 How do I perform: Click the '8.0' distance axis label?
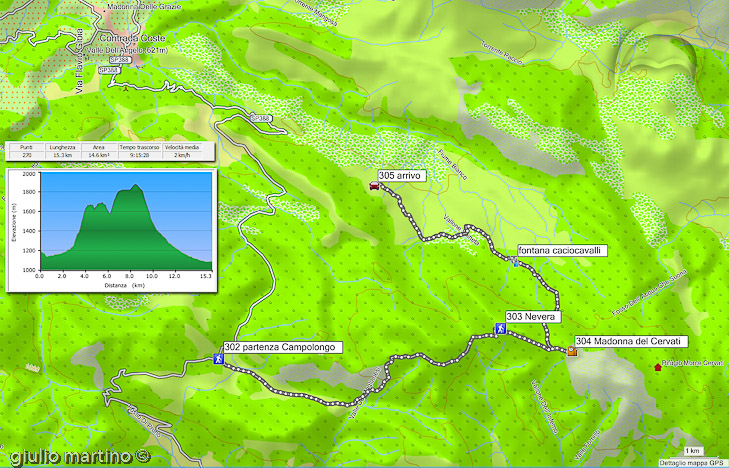[129, 276]
